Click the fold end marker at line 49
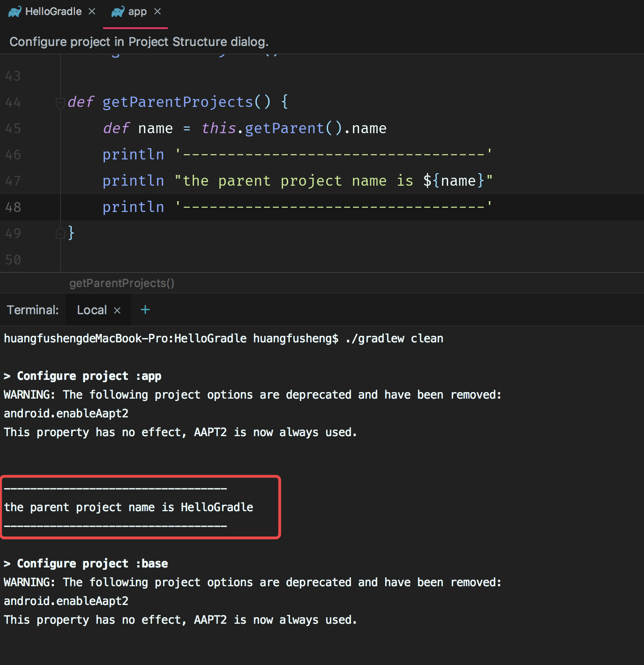The width and height of the screenshot is (644, 665). point(60,233)
